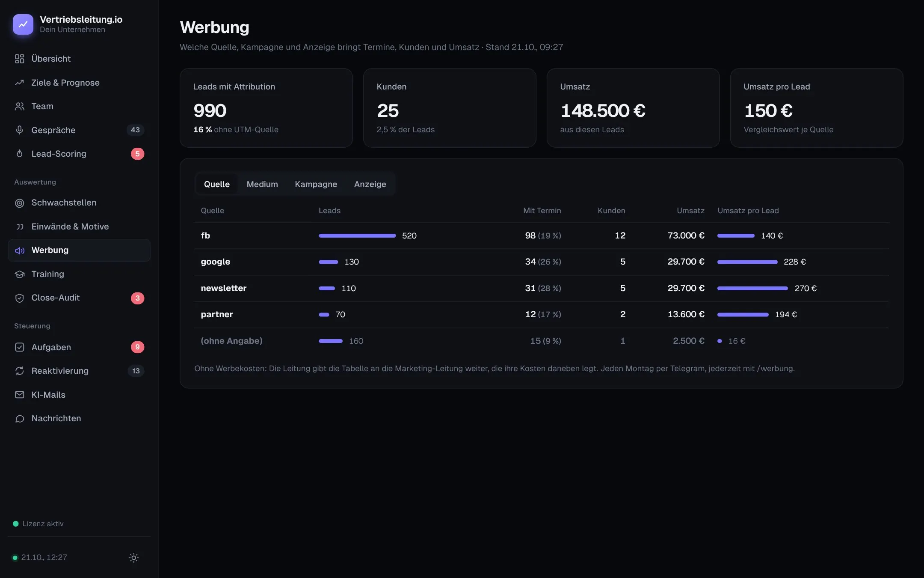Switch to the Kampagne tab

click(316, 184)
